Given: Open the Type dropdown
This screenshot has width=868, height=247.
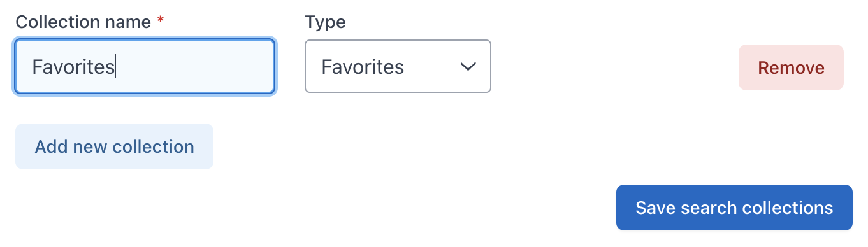Looking at the screenshot, I should [x=398, y=66].
